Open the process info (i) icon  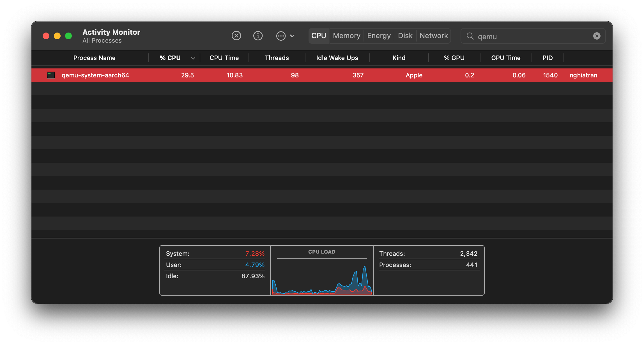coord(258,36)
